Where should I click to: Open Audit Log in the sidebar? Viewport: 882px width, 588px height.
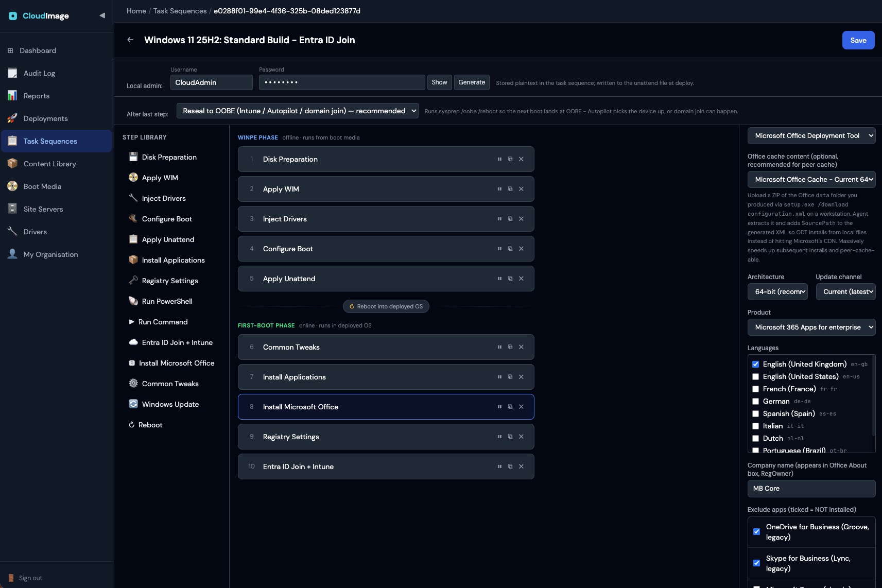[x=56, y=73]
